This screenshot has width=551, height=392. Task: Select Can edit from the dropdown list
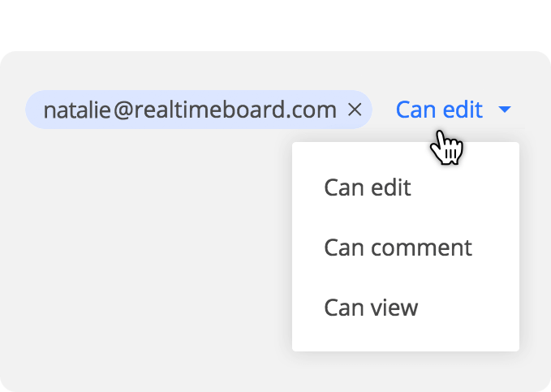[x=368, y=187]
